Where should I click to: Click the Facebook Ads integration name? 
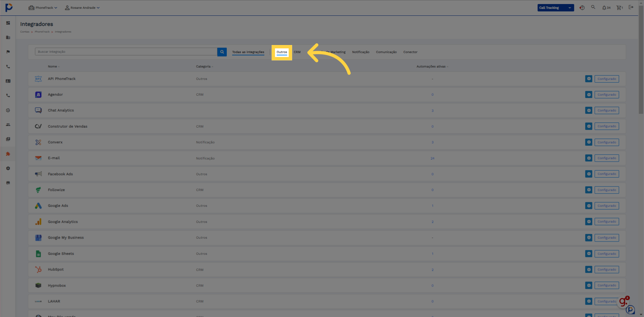[60, 174]
